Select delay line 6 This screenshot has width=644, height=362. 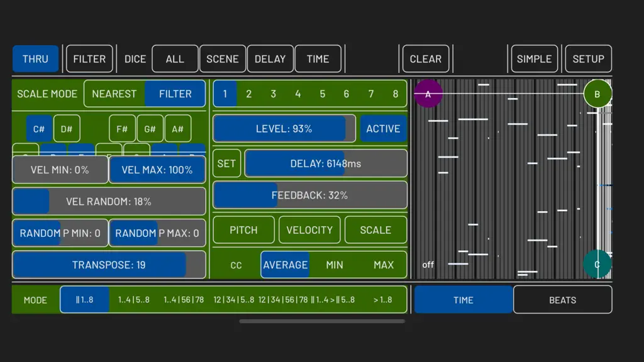347,94
